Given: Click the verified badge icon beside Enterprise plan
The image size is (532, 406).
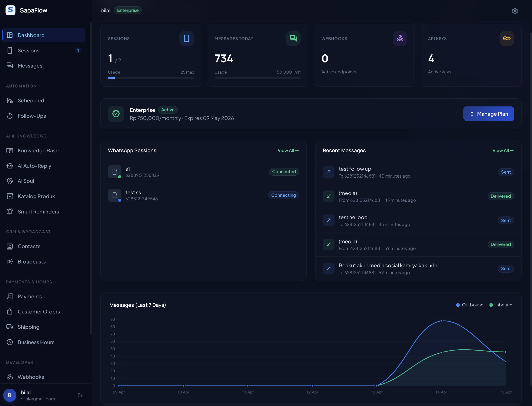Looking at the screenshot, I should pyautogui.click(x=116, y=114).
